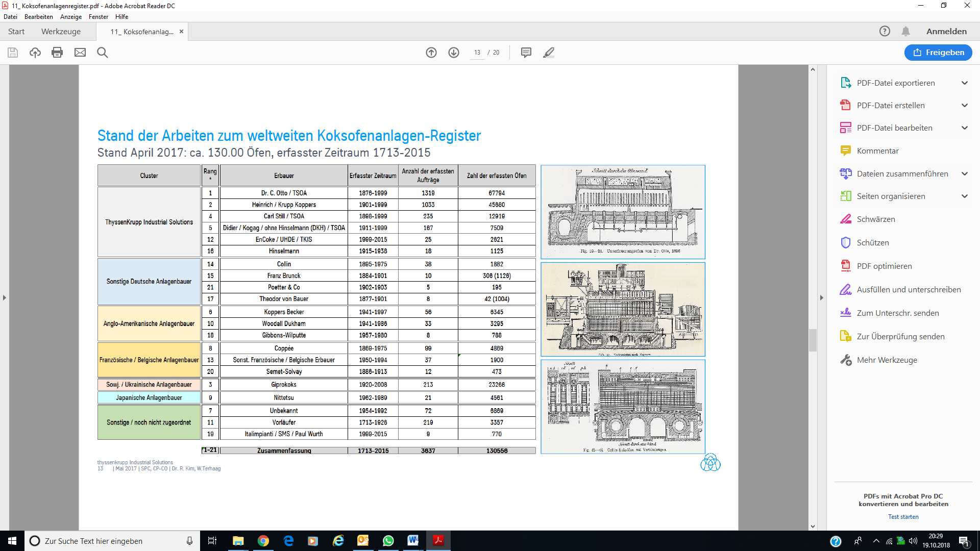Open the Bearbeiten menu

39,17
